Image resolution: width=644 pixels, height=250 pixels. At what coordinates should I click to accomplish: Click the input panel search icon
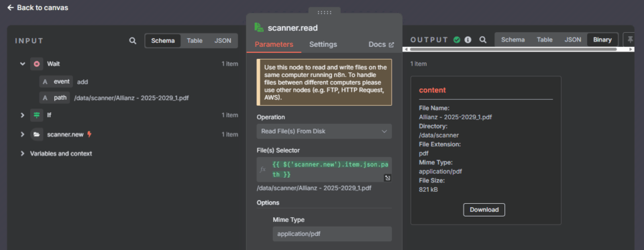[133, 41]
